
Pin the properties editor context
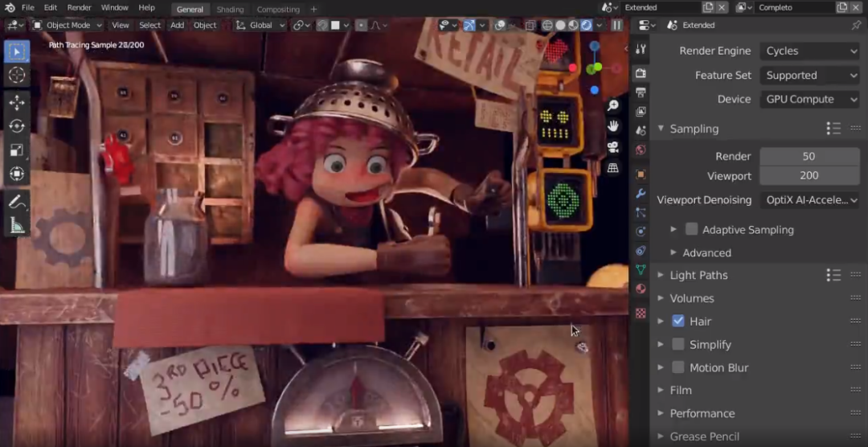coord(856,25)
